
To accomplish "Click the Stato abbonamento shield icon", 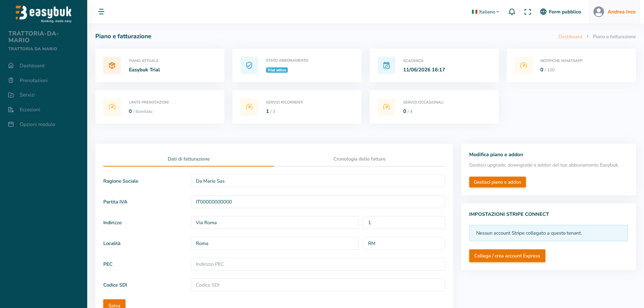I will coord(249,65).
